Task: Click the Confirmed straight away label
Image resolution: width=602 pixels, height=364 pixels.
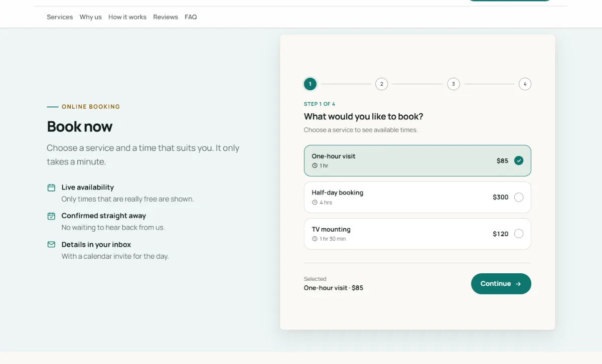Action: tap(104, 216)
